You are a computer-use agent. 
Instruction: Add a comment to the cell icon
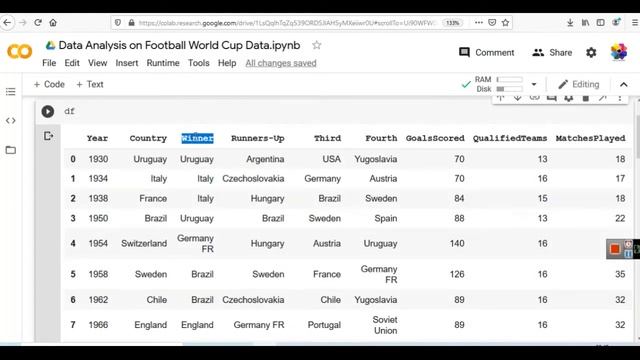point(552,98)
